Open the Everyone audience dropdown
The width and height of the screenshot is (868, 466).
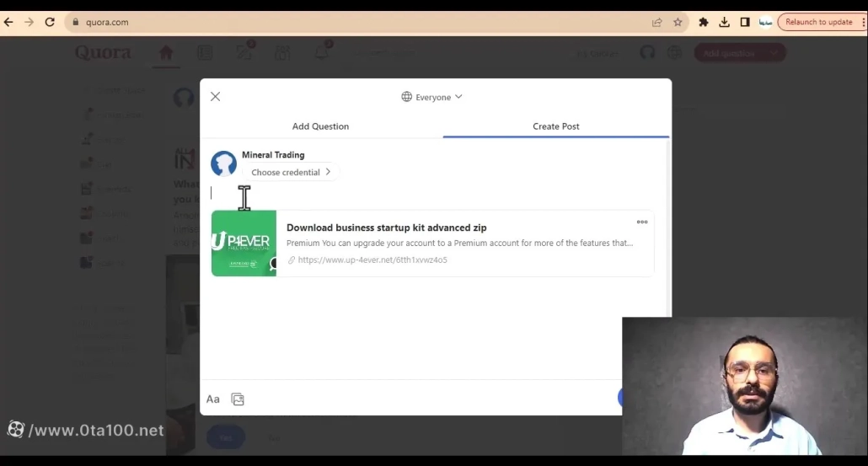coord(431,97)
